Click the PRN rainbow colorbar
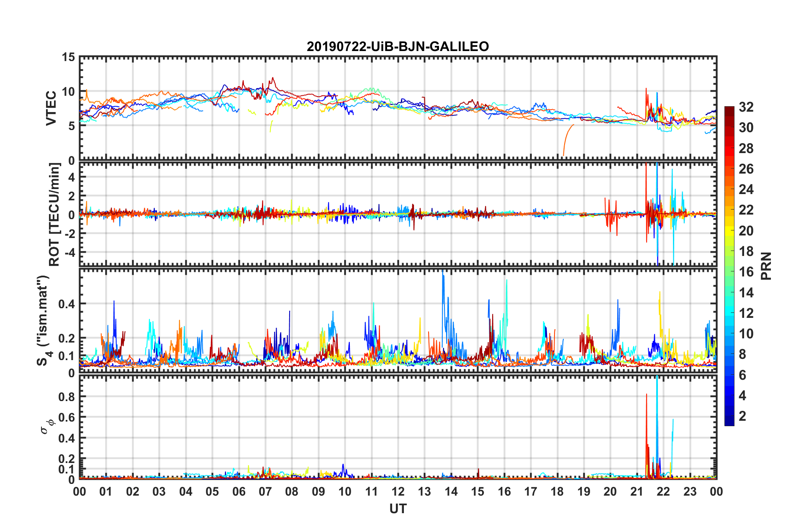 click(729, 266)
